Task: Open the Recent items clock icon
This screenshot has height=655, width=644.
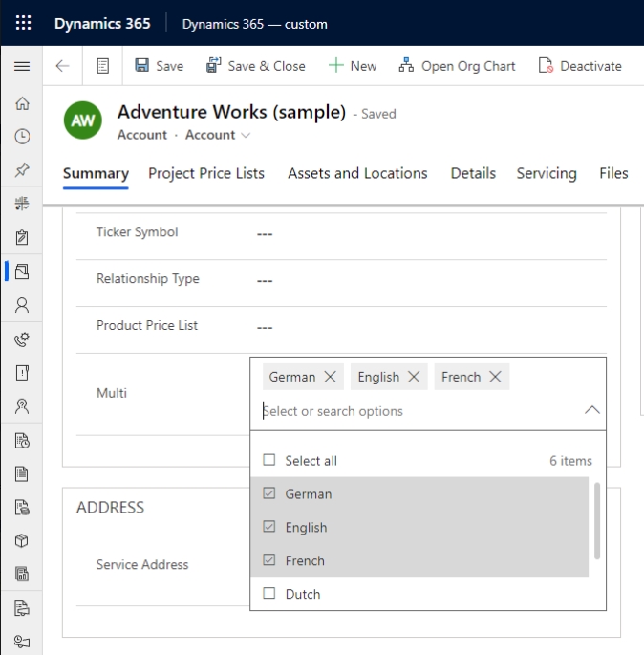Action: [x=22, y=136]
